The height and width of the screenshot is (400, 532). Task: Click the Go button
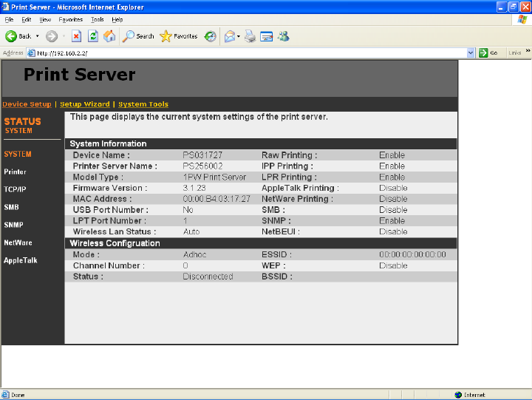(488, 52)
